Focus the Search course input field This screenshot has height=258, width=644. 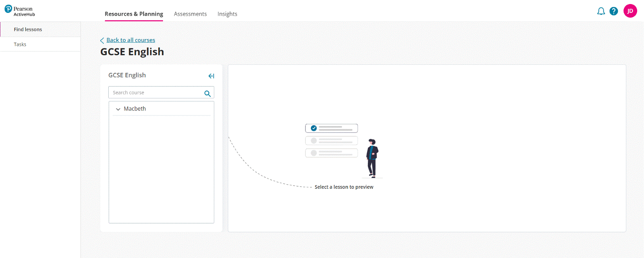[156, 93]
